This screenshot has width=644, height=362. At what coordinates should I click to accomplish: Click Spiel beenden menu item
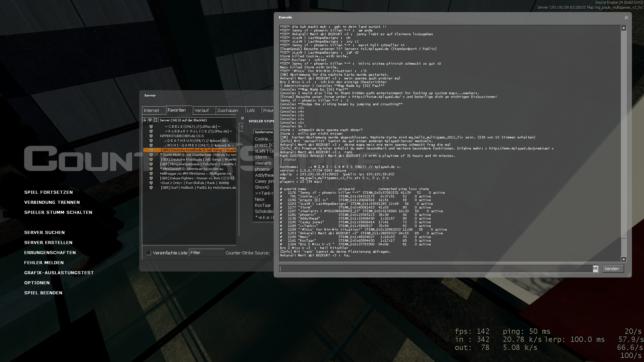click(43, 293)
